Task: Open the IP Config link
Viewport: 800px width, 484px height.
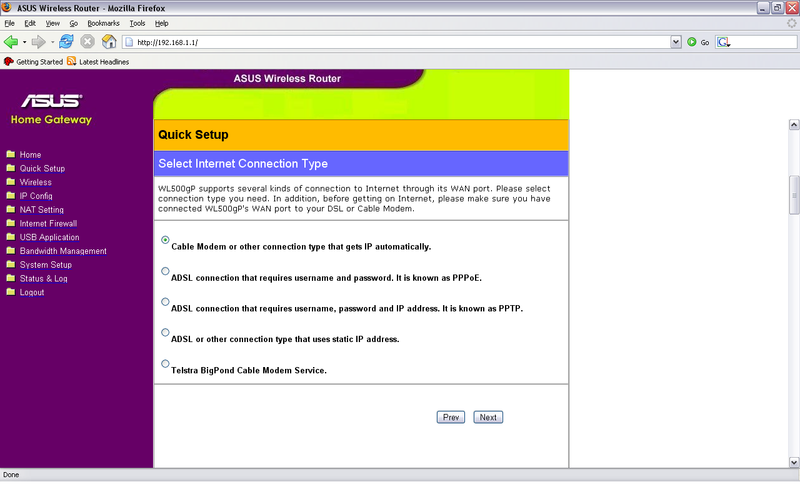Action: [x=36, y=196]
